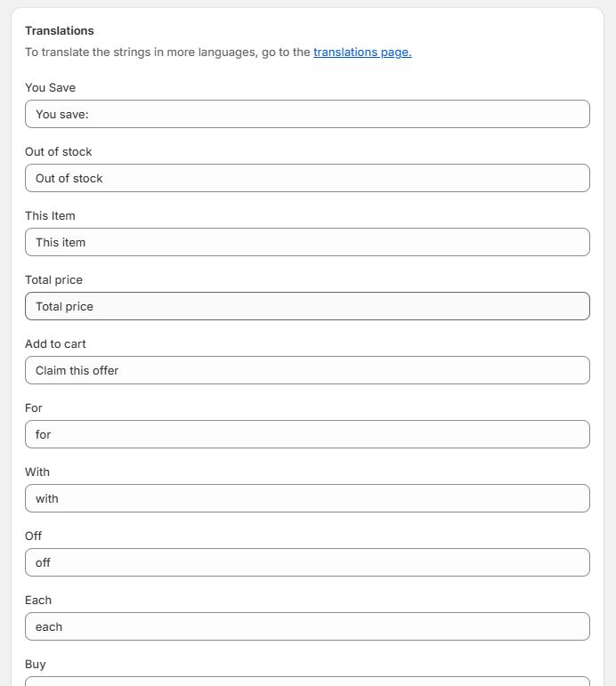Screen dimensions: 616x686
Task: Click the 'With' field label
Action: (37, 472)
